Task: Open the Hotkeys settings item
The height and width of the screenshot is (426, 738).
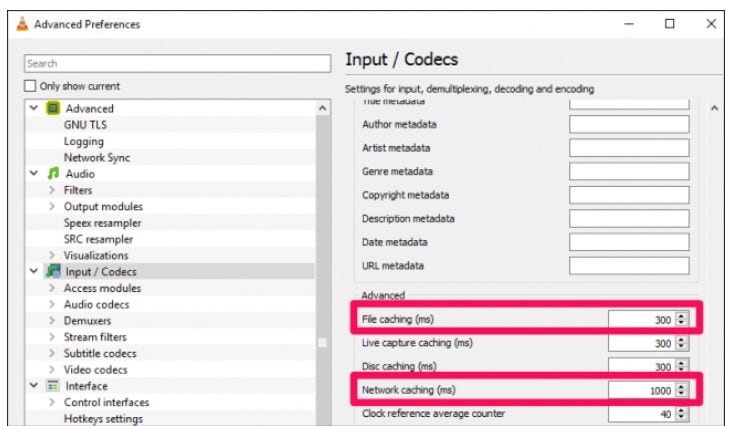Action: [x=103, y=419]
